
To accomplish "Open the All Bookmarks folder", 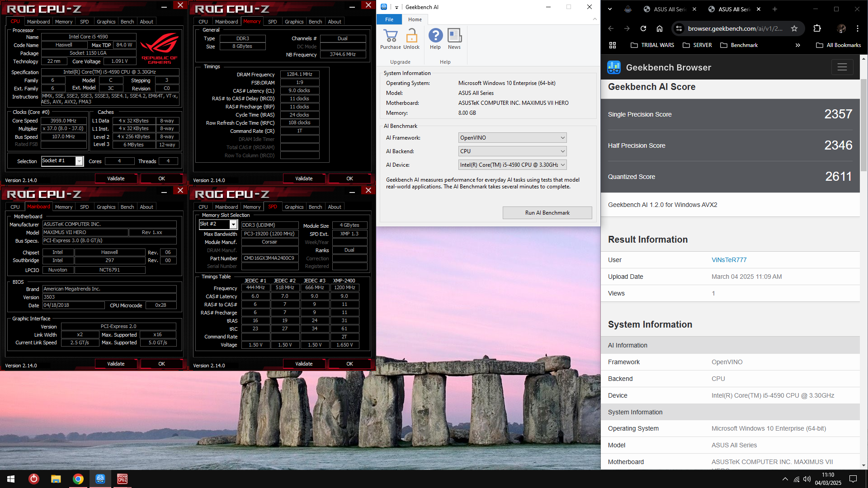I will pos(839,45).
